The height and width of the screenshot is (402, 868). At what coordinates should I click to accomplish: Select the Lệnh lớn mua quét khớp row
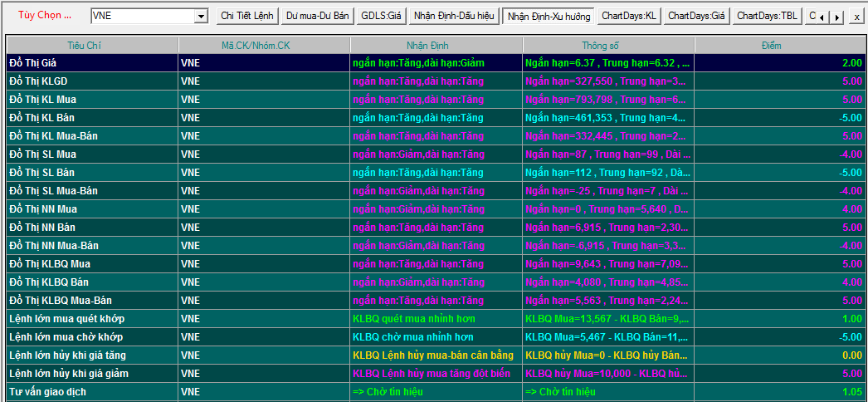click(436, 319)
